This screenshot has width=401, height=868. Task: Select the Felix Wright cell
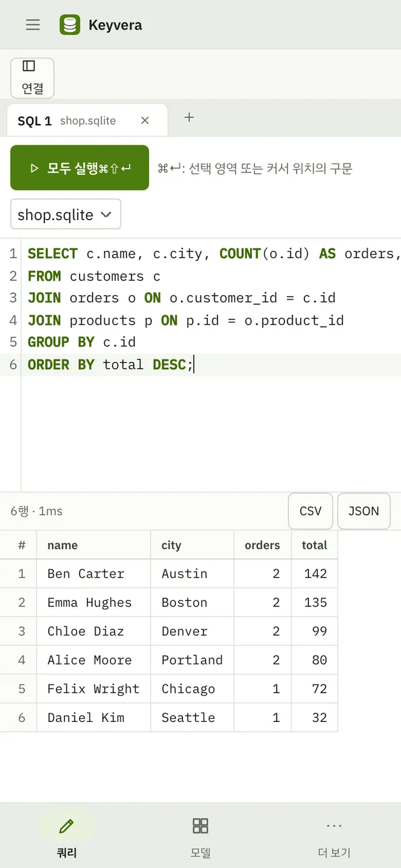tap(93, 689)
